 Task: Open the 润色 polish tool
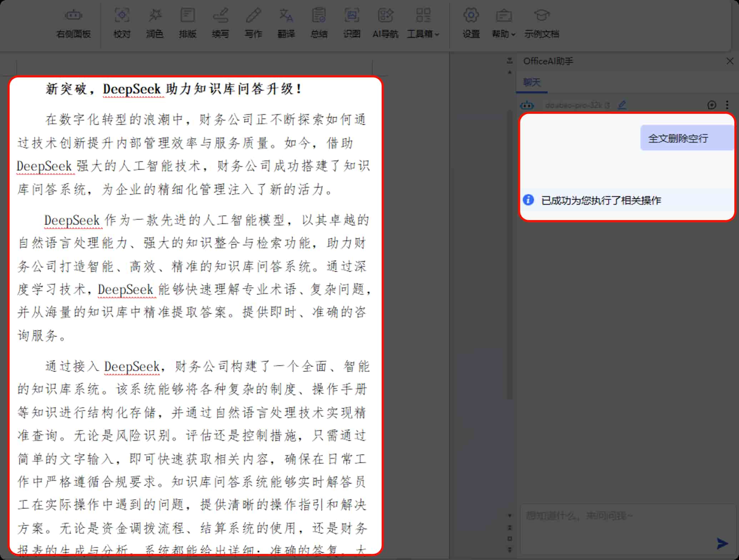point(155,22)
